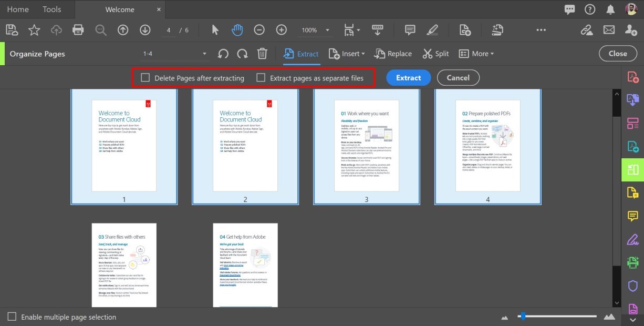
Task: Enable Delete Pages after extracting
Action: [x=145, y=77]
